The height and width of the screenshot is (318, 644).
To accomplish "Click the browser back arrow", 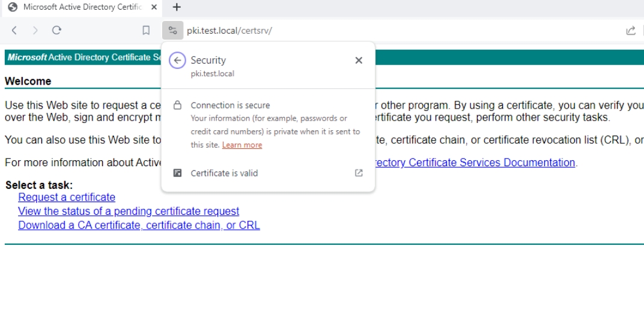I will pos(14,31).
